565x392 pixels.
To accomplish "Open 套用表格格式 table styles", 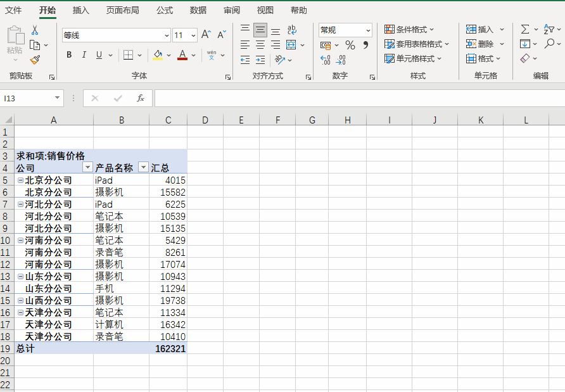I will [x=417, y=44].
